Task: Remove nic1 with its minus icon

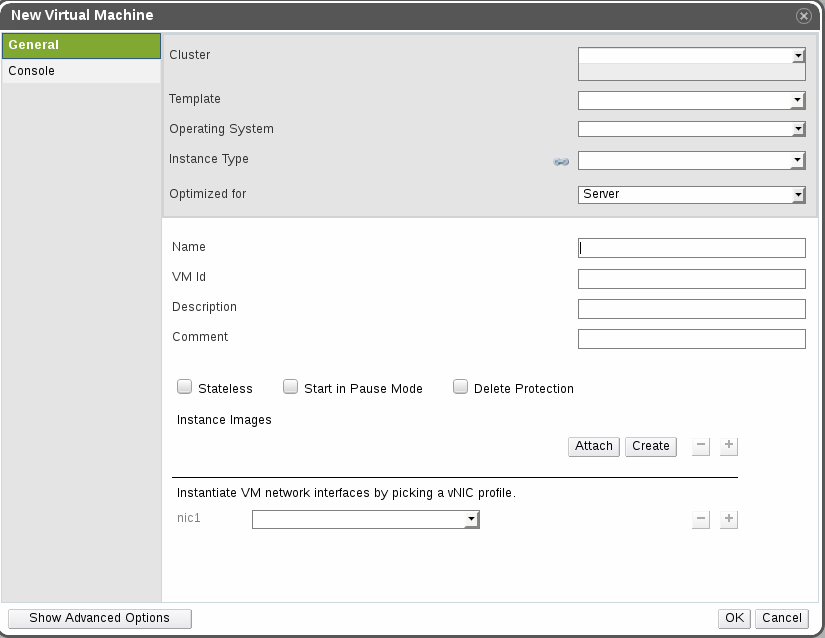Action: click(x=701, y=519)
